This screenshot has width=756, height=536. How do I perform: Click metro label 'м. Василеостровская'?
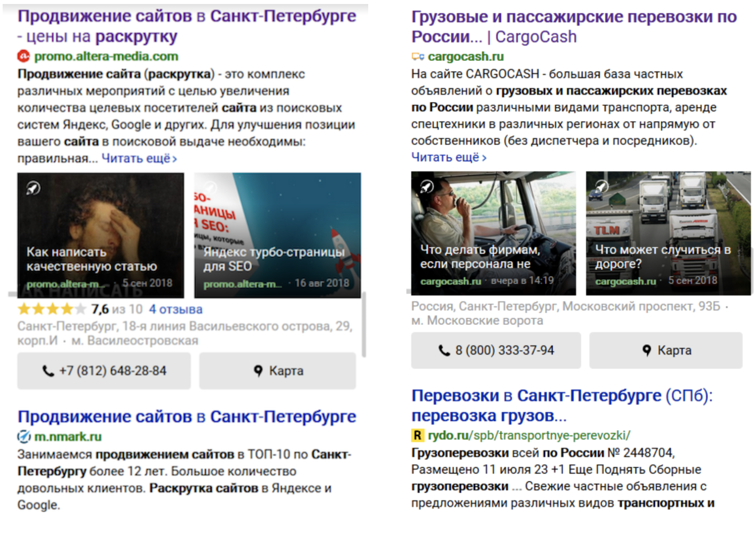coord(135,340)
